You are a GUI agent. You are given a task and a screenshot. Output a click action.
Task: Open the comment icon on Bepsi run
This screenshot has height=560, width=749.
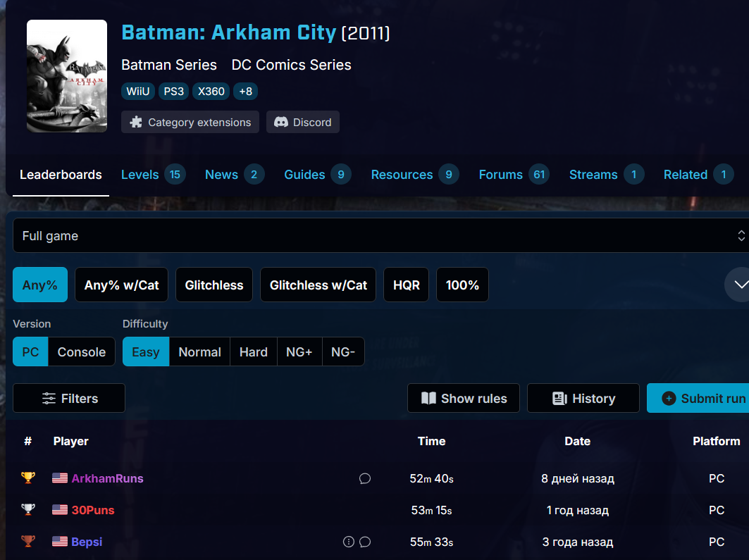point(365,542)
